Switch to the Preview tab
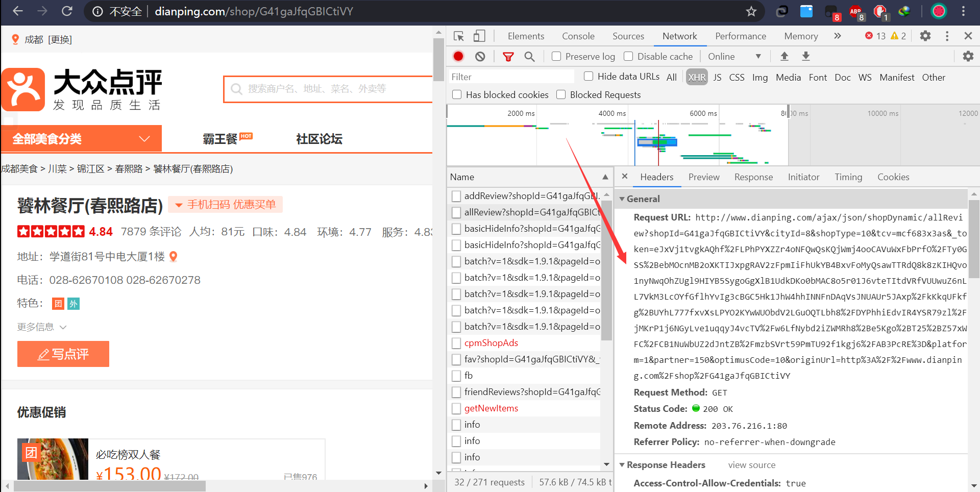 click(703, 177)
